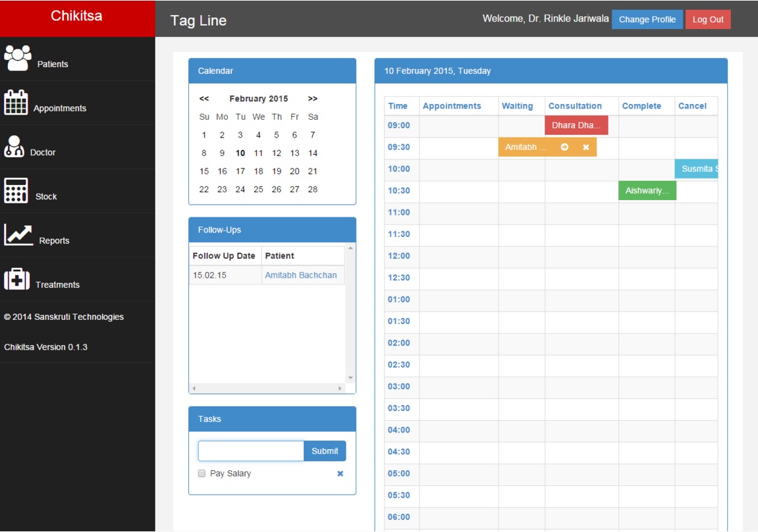This screenshot has width=758, height=532.
Task: Move Amitabh to consultation with arrow icon
Action: coord(564,147)
